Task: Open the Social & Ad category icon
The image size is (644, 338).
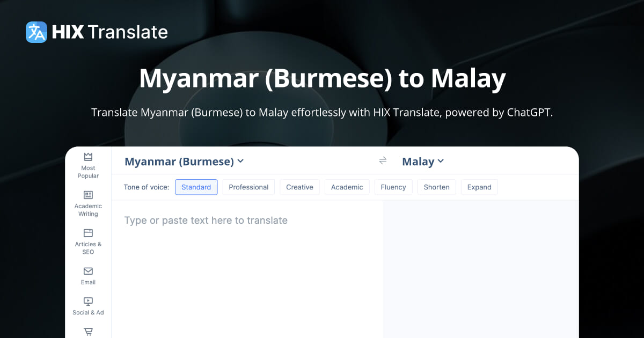Action: [x=87, y=302]
